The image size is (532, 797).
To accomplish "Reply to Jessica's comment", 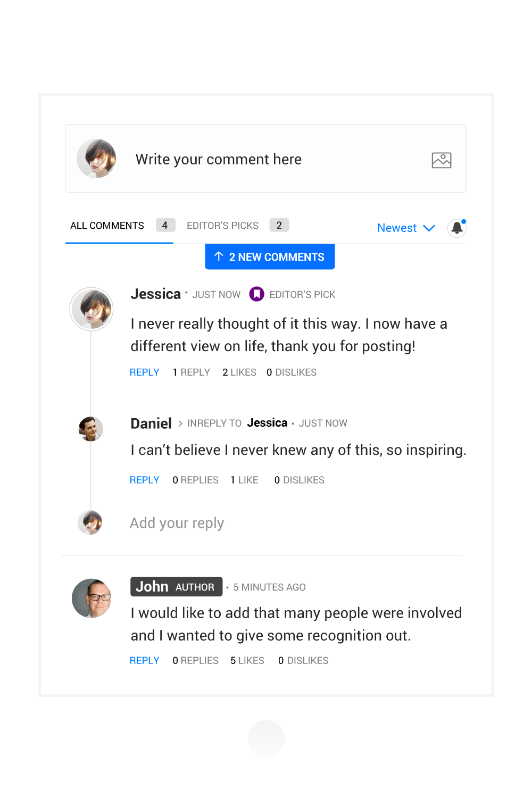I will tap(145, 372).
